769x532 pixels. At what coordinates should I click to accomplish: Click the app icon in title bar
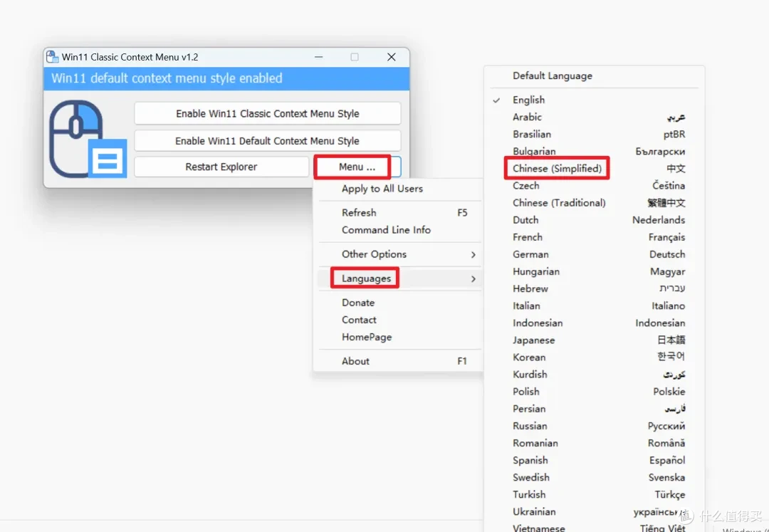pyautogui.click(x=53, y=57)
